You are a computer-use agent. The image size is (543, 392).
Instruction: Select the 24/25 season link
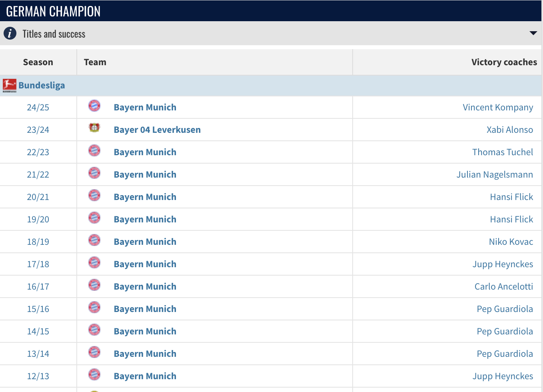click(x=38, y=107)
